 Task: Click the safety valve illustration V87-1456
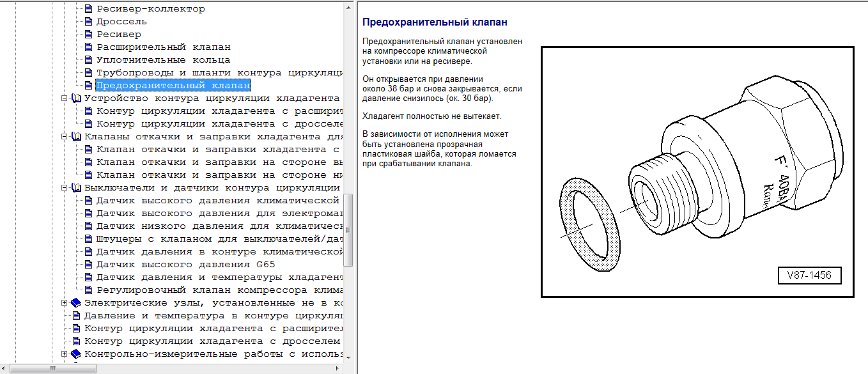click(697, 172)
